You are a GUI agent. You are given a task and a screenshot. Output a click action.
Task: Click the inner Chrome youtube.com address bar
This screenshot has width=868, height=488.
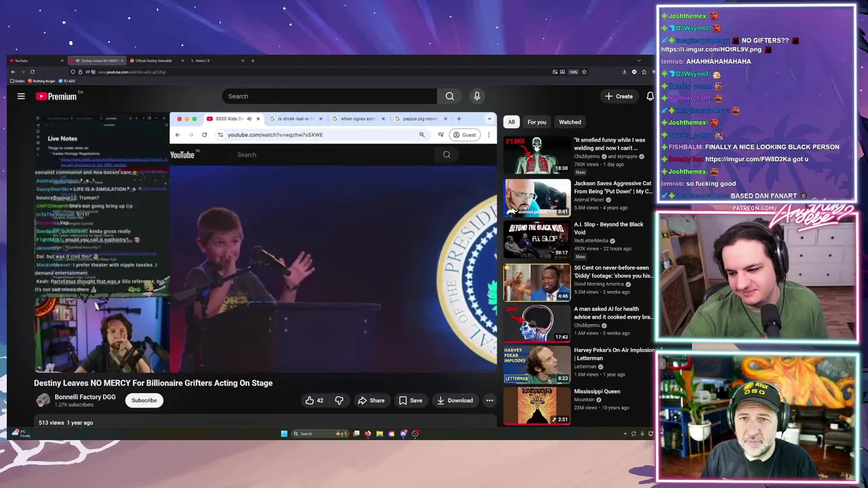click(x=321, y=135)
